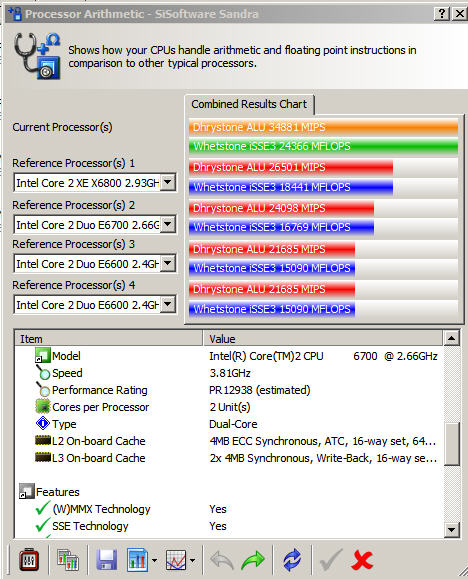The height and width of the screenshot is (579, 468).
Task: Click the L3 On-board Cache memory icon
Action: click(x=43, y=458)
